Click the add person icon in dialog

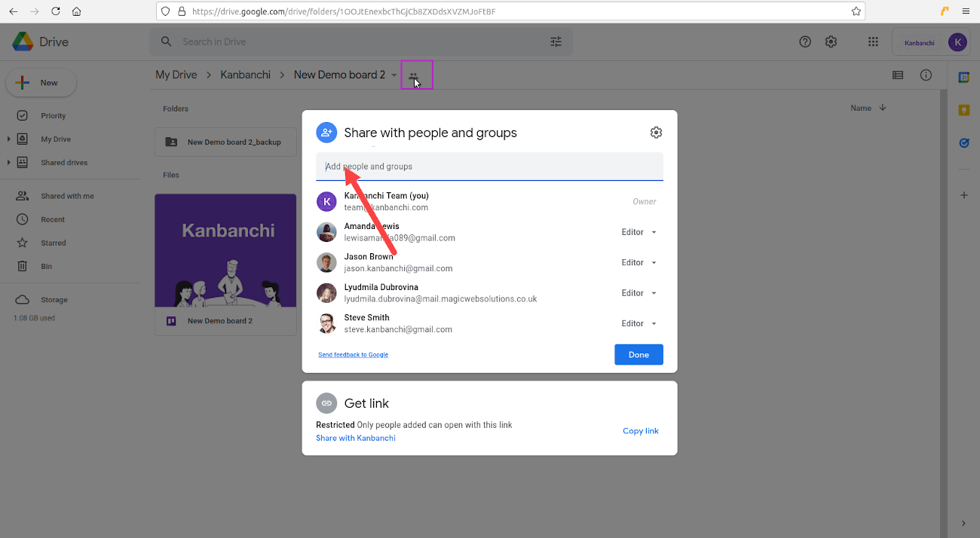(326, 133)
